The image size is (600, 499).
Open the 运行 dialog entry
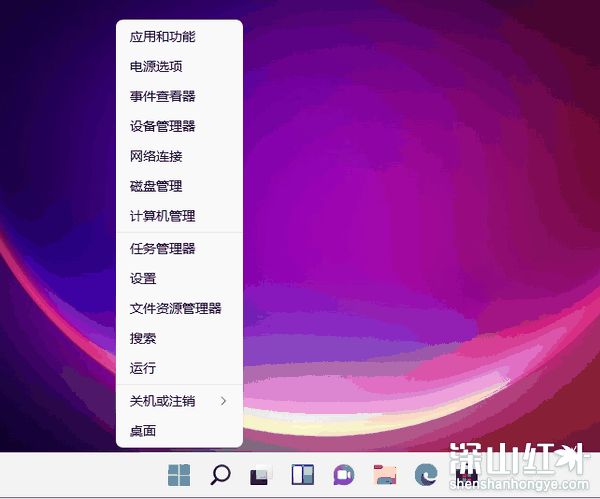[x=179, y=368]
